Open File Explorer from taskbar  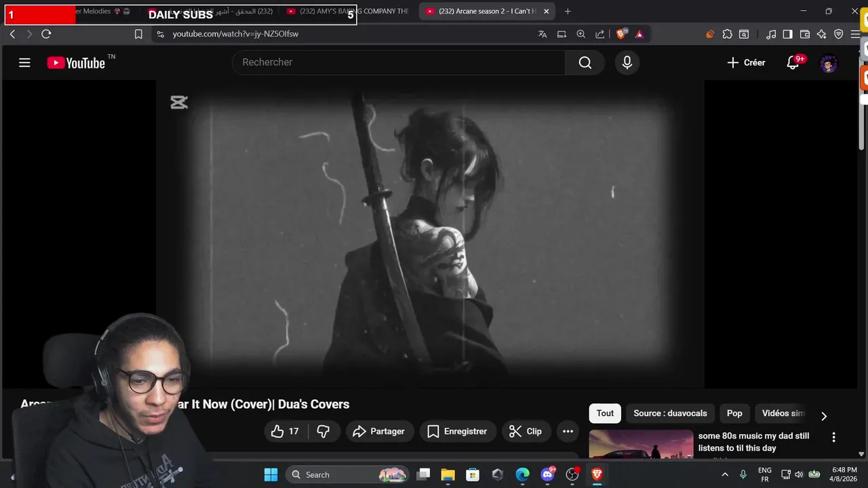[x=448, y=474]
